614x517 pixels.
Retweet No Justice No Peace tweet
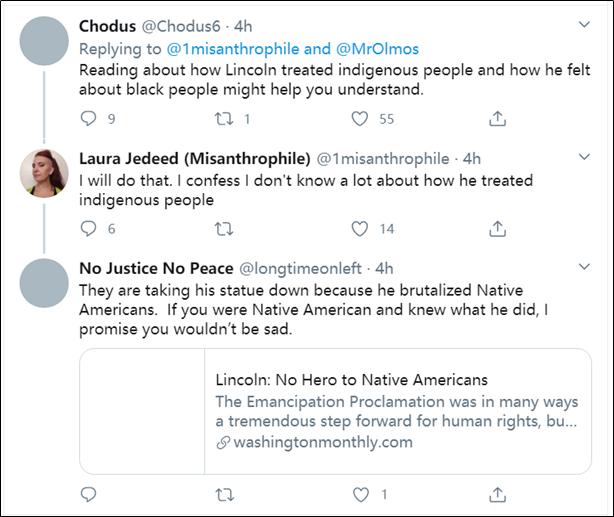225,494
